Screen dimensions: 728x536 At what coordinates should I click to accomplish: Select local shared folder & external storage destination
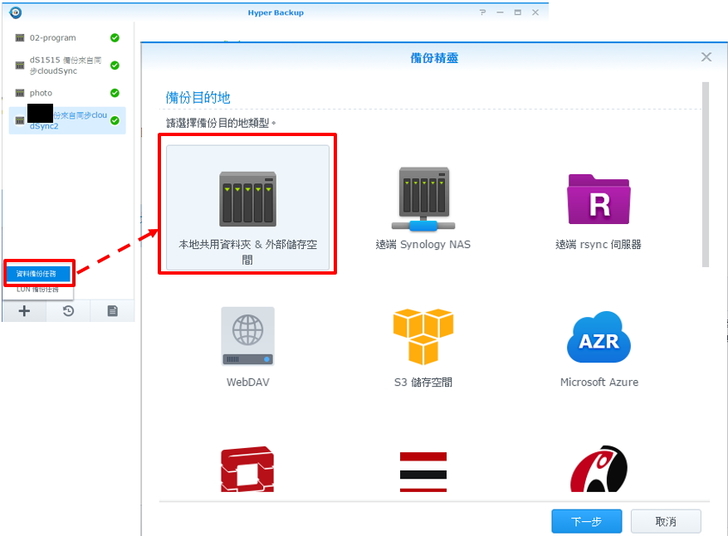(247, 207)
